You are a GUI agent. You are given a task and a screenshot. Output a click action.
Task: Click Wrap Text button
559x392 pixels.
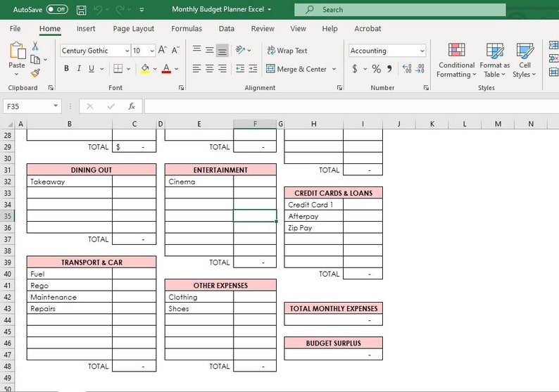tap(287, 51)
